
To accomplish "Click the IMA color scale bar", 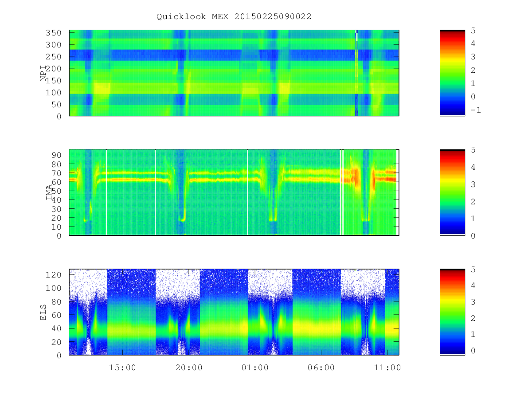I will 452,192.
